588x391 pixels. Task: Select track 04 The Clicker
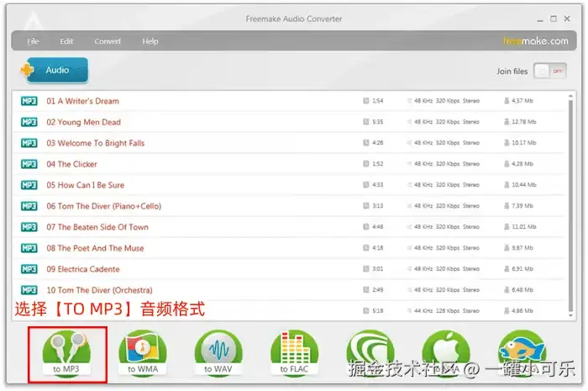pyautogui.click(x=289, y=164)
